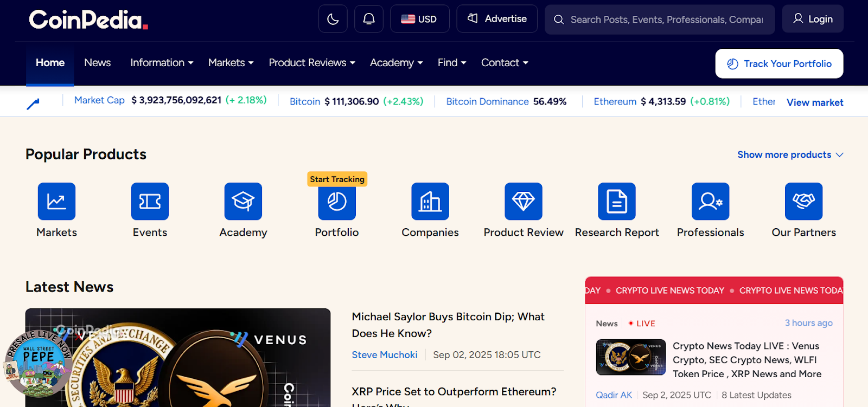Open author Qadir AK's profile

(x=614, y=395)
